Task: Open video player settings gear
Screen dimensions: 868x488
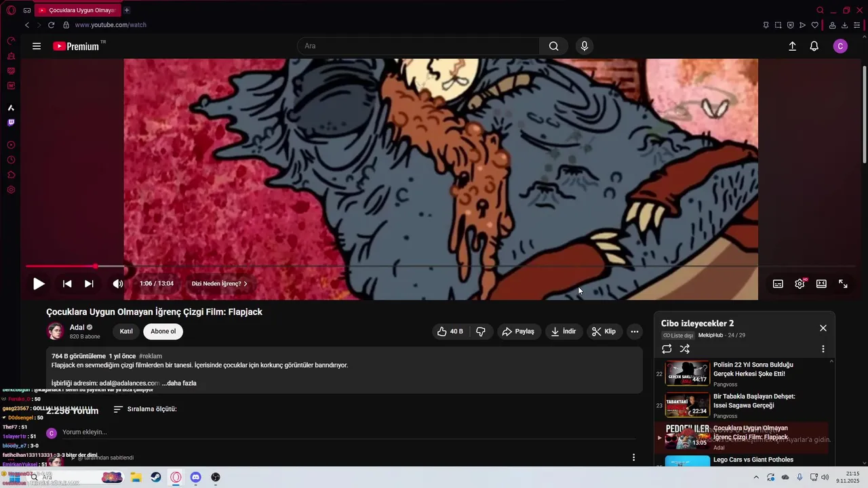Action: point(800,284)
